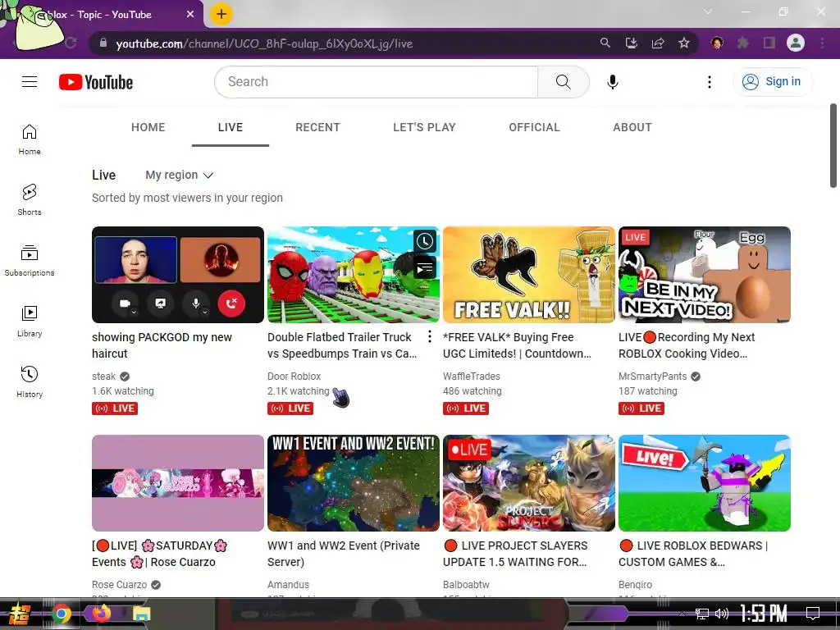Expand the My region dropdown
The height and width of the screenshot is (630, 840).
point(180,176)
